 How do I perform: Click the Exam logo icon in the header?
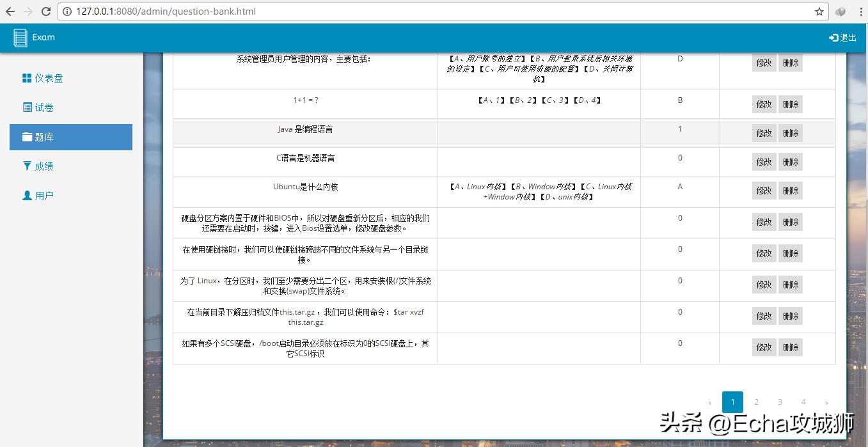(21, 37)
